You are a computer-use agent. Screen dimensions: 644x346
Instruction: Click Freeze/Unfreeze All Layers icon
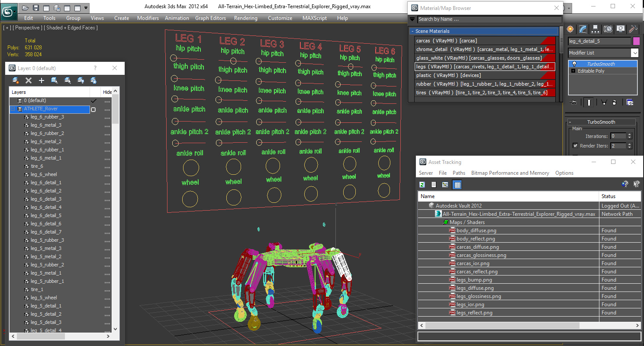[x=93, y=80]
